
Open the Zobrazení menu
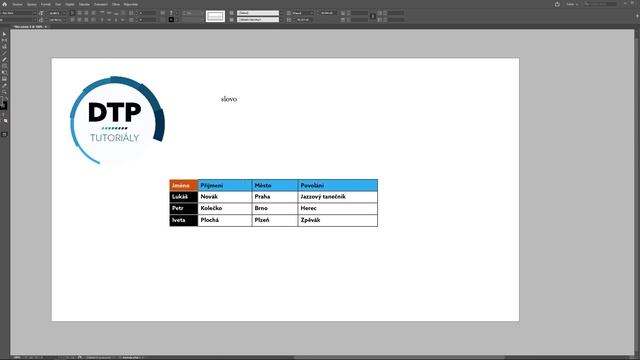coord(101,4)
